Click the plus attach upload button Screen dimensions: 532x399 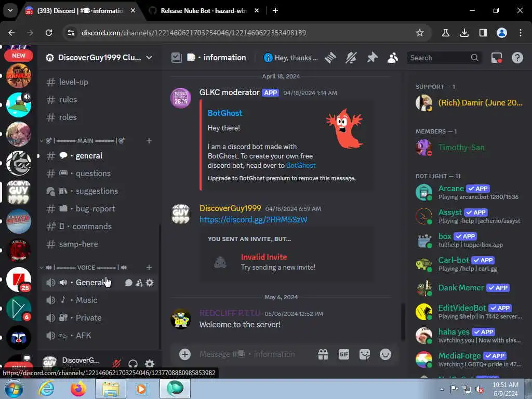(185, 354)
